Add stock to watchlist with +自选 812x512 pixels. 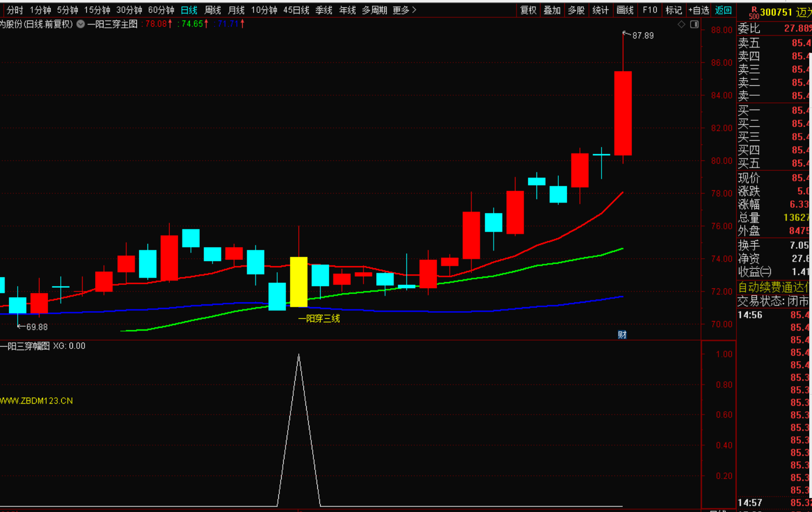click(698, 10)
